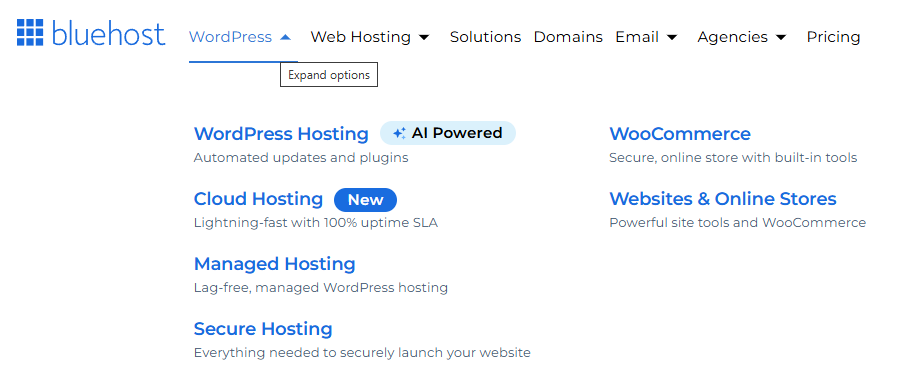Click 'Secure, online store with built-in tools'
This screenshot has height=382, width=918.
click(733, 158)
